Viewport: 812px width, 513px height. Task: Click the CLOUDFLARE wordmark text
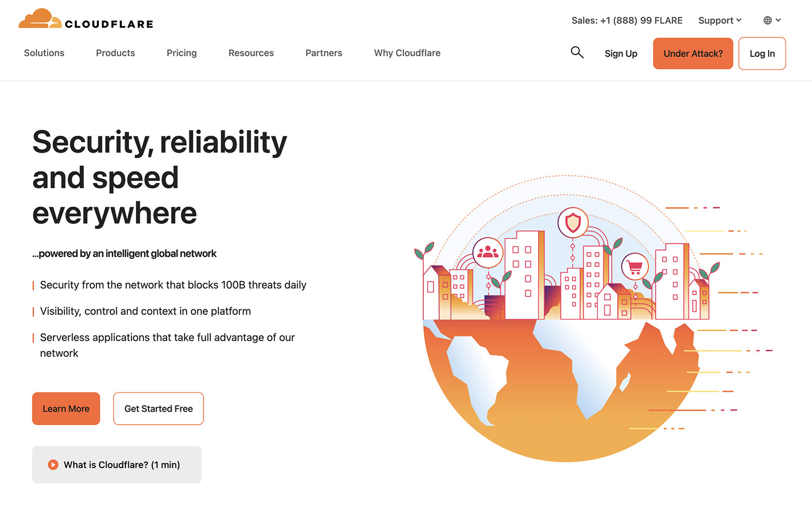[x=109, y=24]
